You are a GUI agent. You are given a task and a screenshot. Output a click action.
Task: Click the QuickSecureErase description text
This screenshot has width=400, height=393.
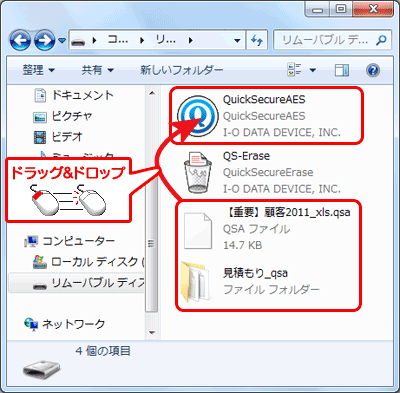coord(268,172)
